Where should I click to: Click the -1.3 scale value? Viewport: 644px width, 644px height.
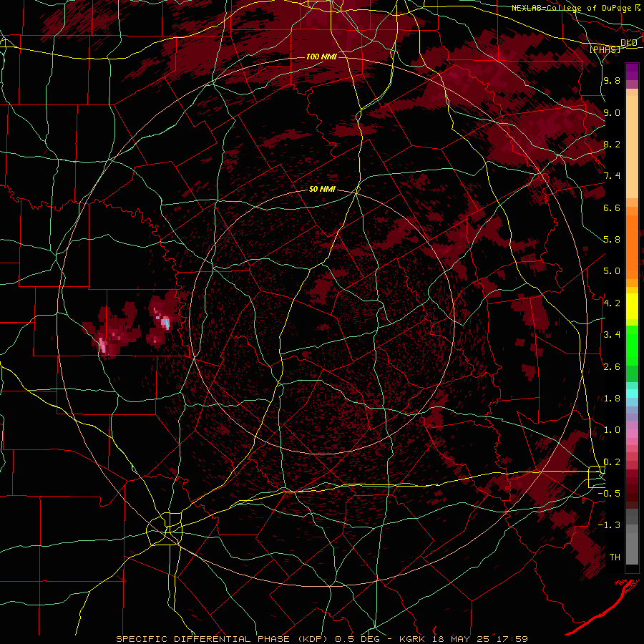click(x=609, y=525)
